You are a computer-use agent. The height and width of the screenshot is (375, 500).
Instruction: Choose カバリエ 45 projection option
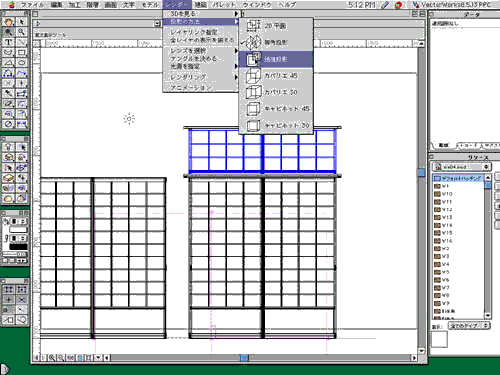[276, 76]
